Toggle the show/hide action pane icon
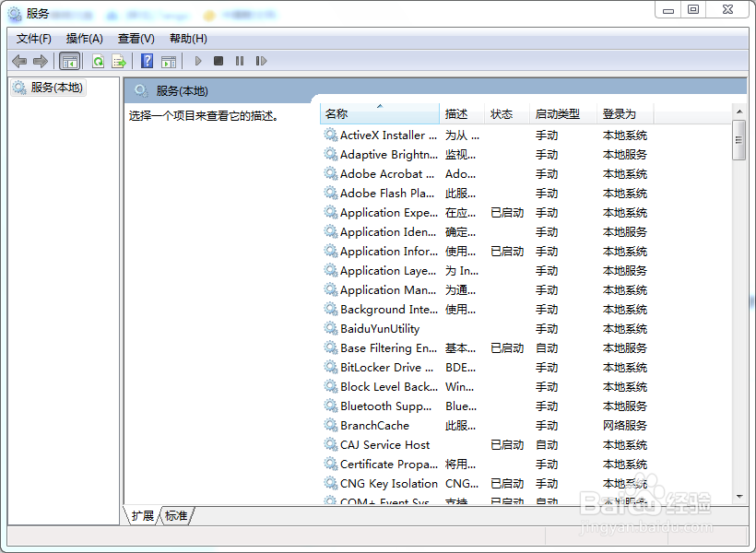The width and height of the screenshot is (756, 553). coord(169,62)
